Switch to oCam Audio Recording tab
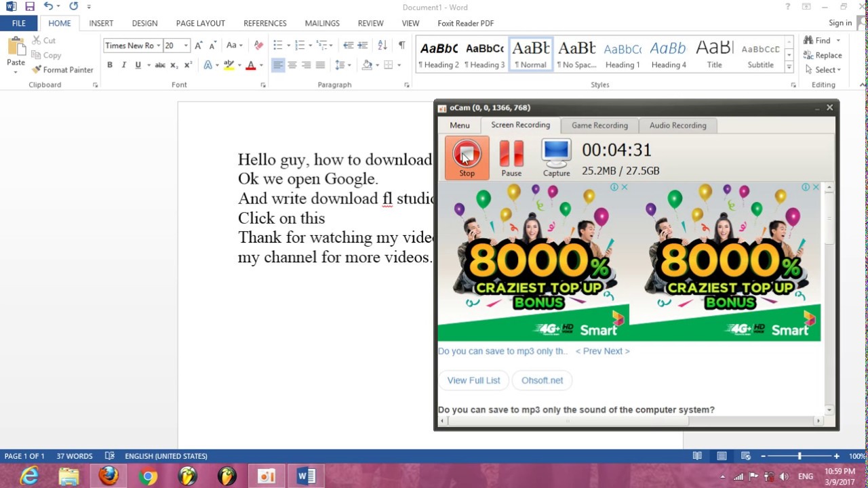The image size is (868, 488). (677, 125)
